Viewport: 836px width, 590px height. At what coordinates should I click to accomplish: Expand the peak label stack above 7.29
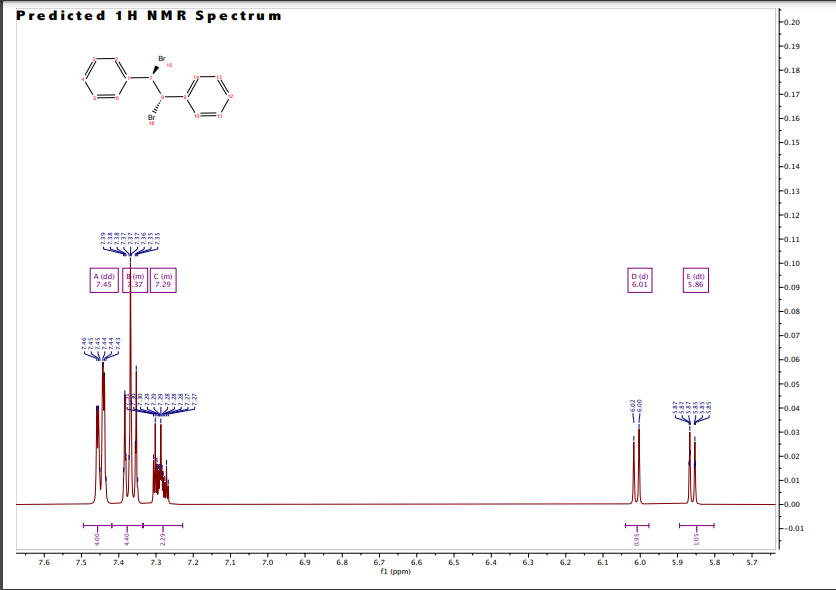[160, 400]
